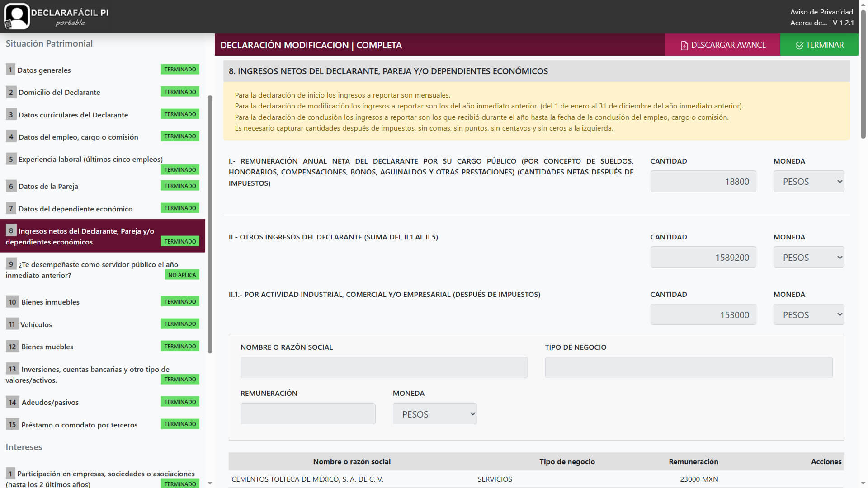
Task: Open ¿Te desempeñaste como servidor público? section
Action: [x=103, y=269]
